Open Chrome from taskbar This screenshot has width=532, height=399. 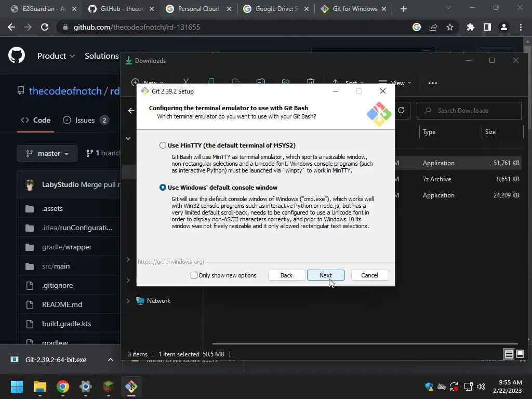coord(63,387)
